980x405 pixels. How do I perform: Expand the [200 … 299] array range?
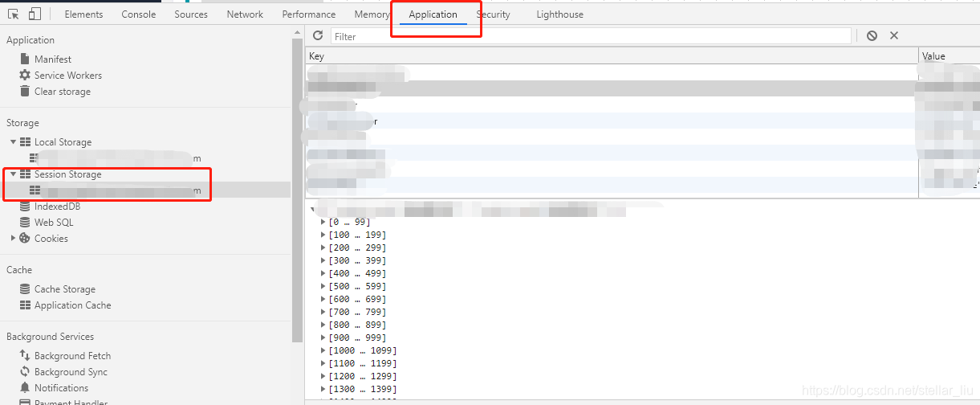[324, 247]
